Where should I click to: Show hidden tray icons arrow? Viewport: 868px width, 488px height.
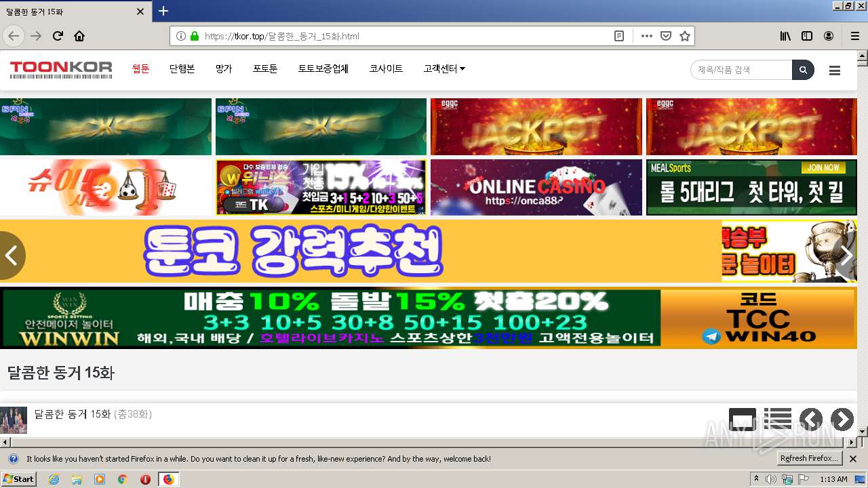757,479
